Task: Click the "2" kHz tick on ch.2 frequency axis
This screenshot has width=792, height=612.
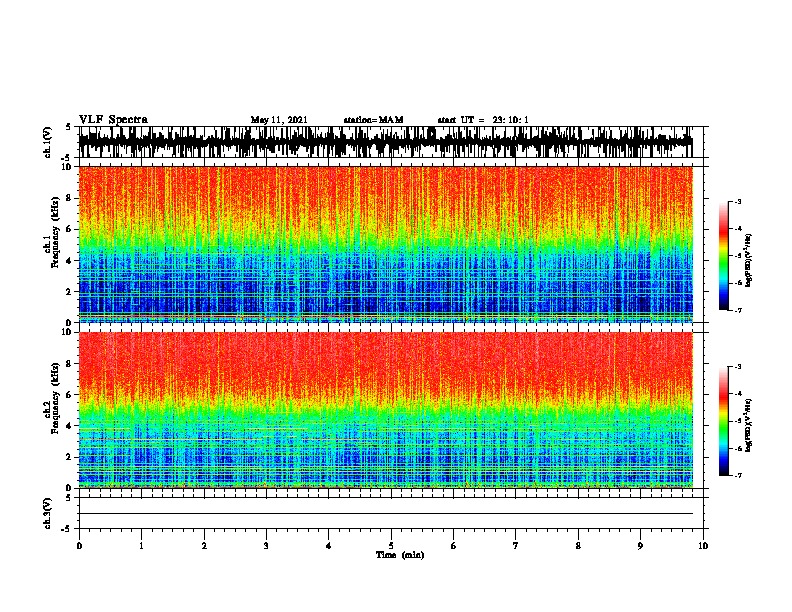Action: (x=70, y=457)
